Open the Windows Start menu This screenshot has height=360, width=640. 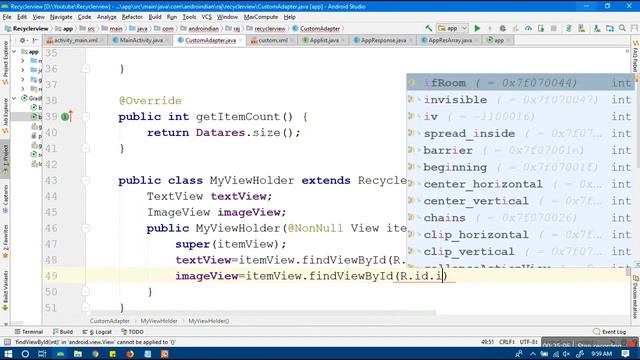point(8,354)
